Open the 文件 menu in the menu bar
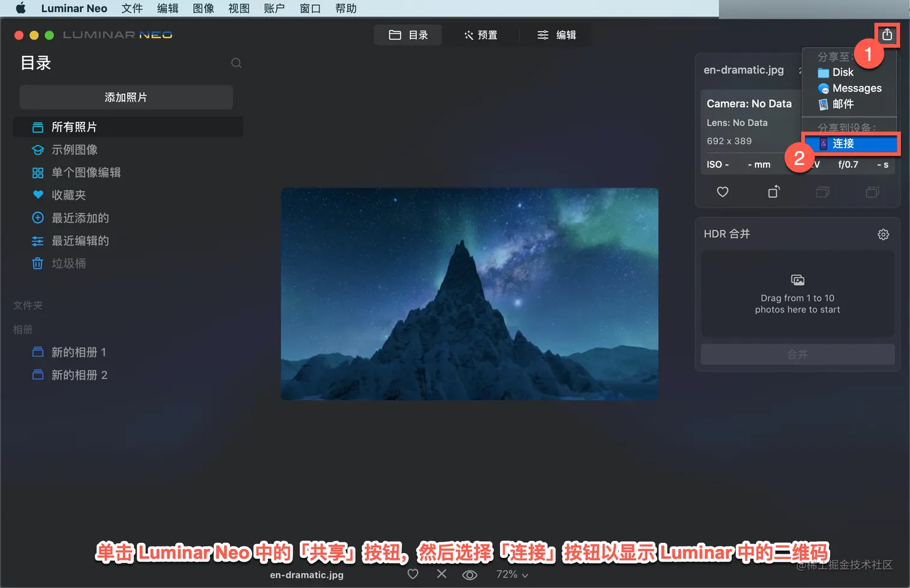 click(132, 8)
